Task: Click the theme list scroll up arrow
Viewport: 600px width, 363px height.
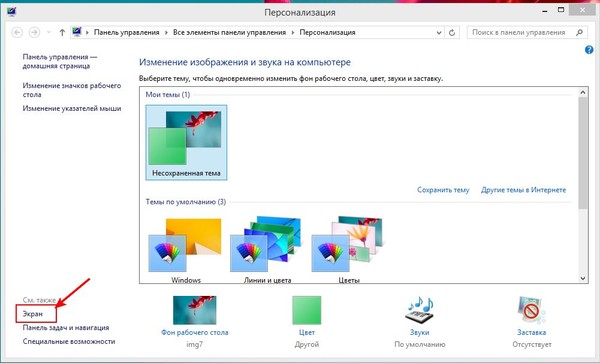Action: tap(583, 93)
